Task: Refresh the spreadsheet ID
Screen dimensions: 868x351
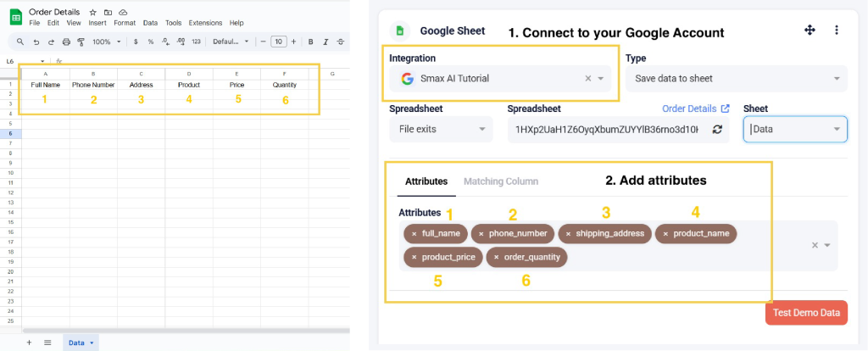Action: pyautogui.click(x=717, y=129)
